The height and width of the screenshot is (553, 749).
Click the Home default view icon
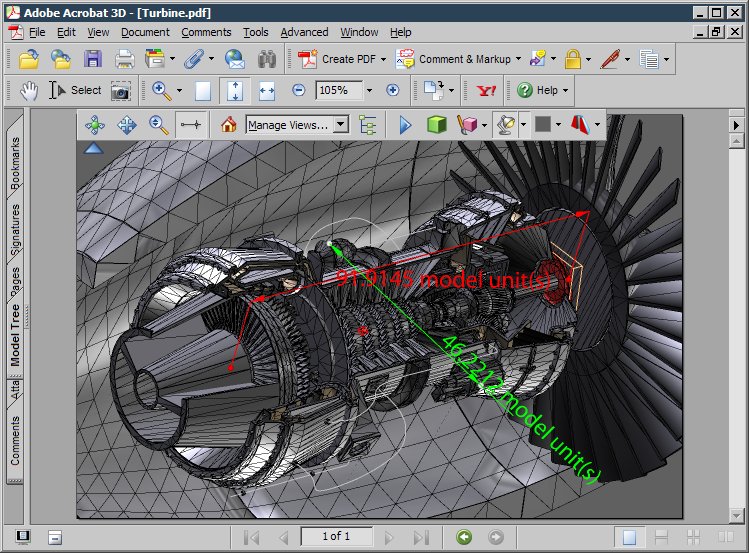[228, 125]
